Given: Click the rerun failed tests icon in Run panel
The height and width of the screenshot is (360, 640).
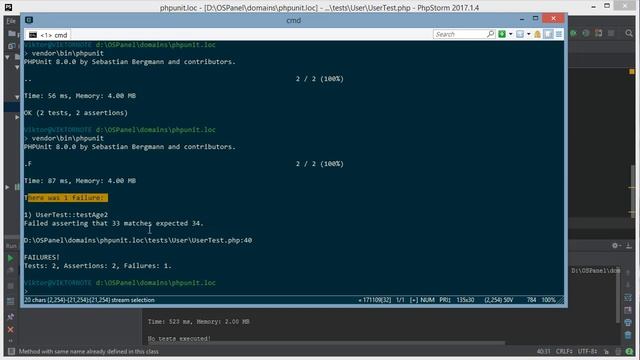Looking at the screenshot, I should tap(11, 271).
